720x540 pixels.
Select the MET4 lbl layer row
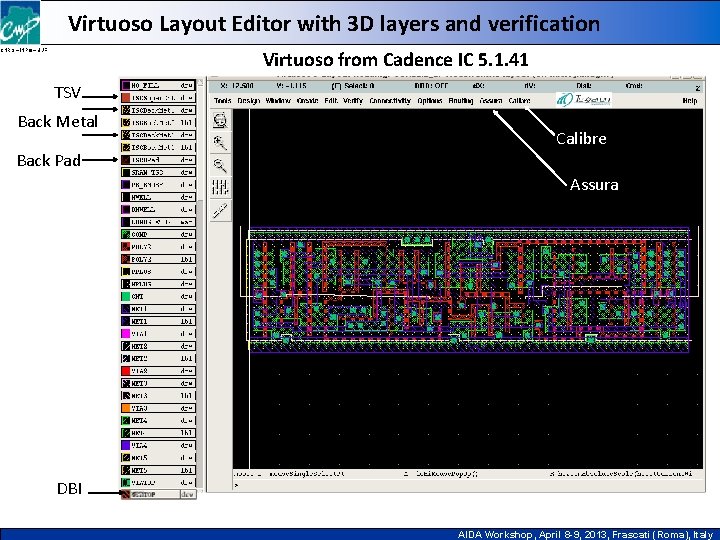click(x=158, y=433)
